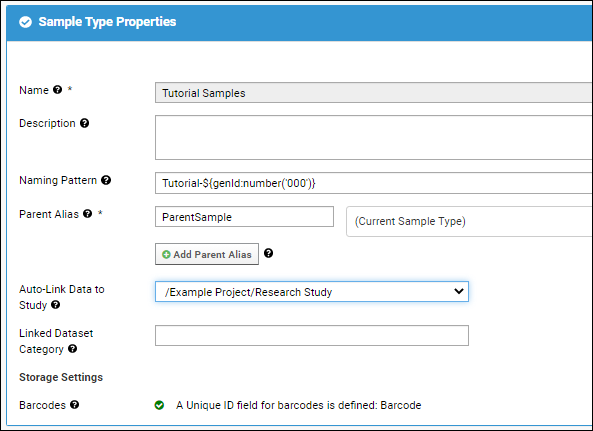Image resolution: width=593 pixels, height=431 pixels.
Task: Focus the Naming Pattern input field
Action: tap(373, 183)
